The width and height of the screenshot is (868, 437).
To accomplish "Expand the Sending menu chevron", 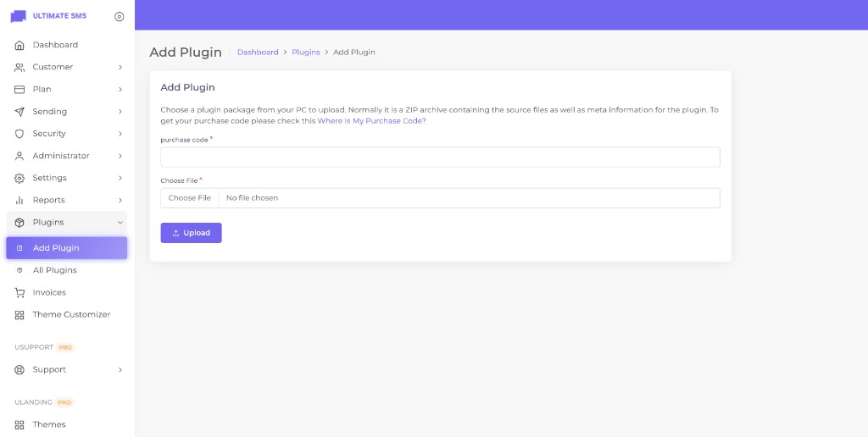I will 120,112.
